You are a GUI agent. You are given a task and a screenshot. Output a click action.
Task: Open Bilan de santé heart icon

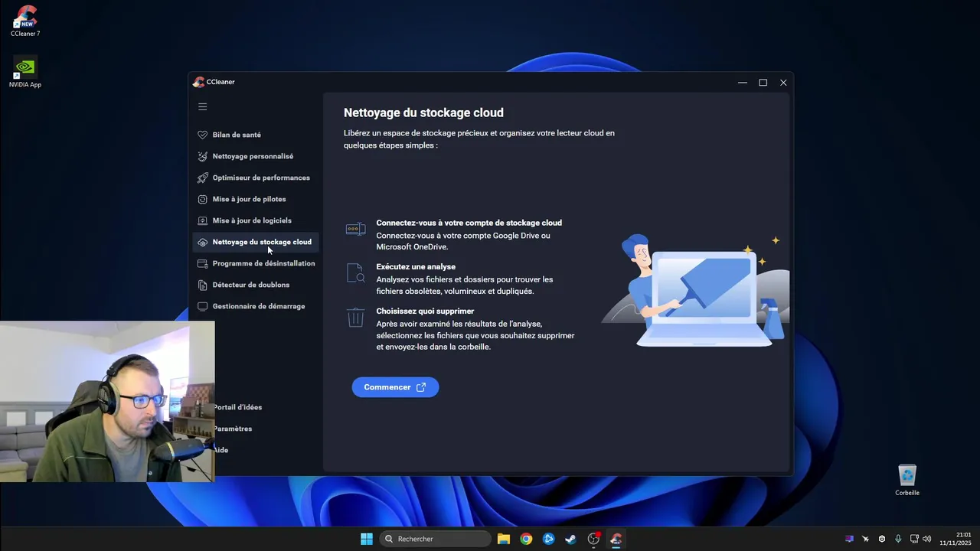click(202, 135)
